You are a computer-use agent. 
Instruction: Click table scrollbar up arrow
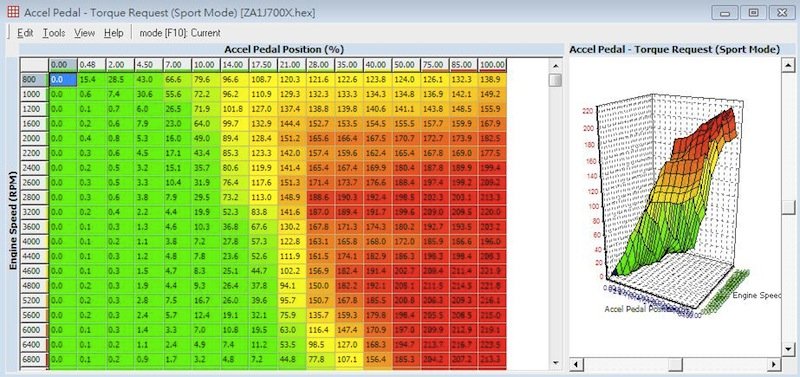click(x=556, y=65)
